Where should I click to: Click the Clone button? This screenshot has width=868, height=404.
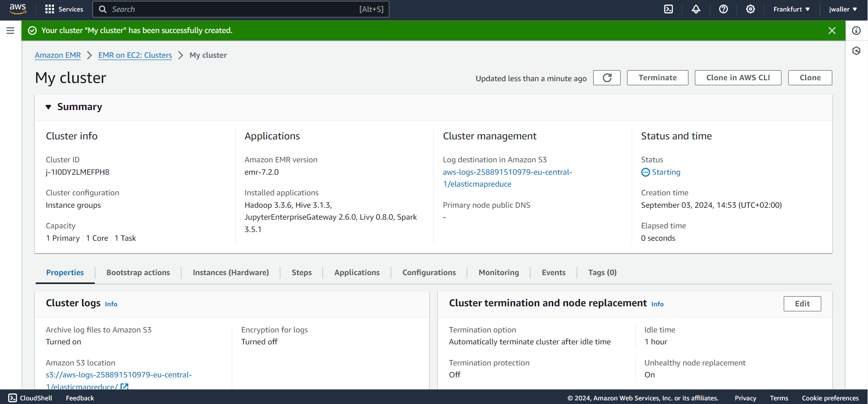pos(810,78)
